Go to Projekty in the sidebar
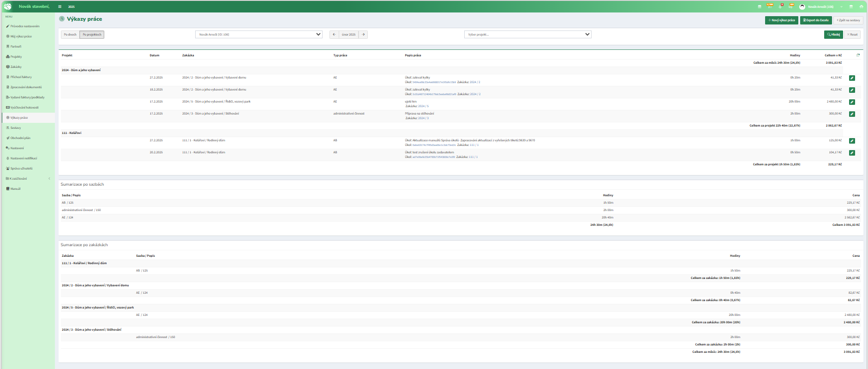Viewport: 868px width, 369px height. (28, 57)
